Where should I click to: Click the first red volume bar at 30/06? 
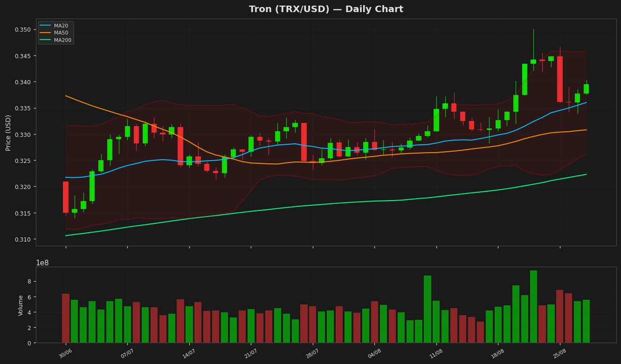[66, 318]
